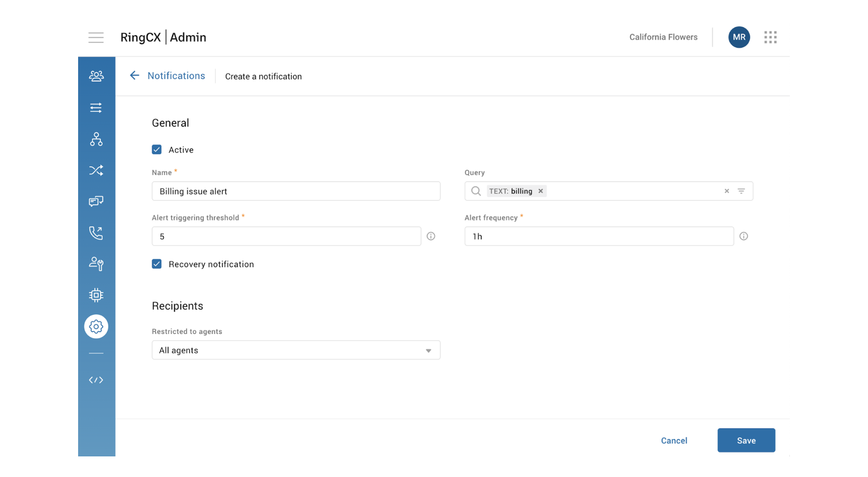Image resolution: width=868 pixels, height=477 pixels.
Task: Uncheck the Active checkbox
Action: point(157,150)
